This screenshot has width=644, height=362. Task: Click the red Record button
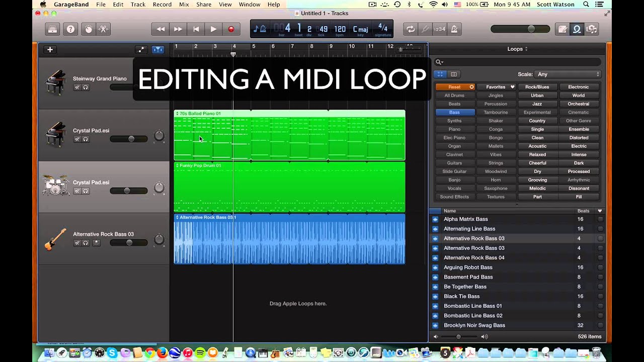tap(231, 29)
